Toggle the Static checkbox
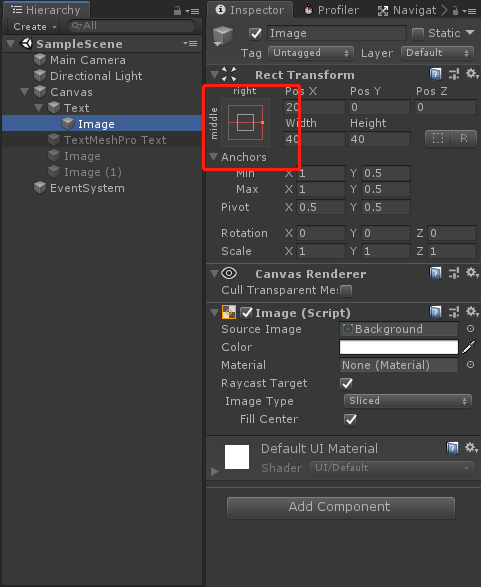The width and height of the screenshot is (481, 587). (x=418, y=34)
